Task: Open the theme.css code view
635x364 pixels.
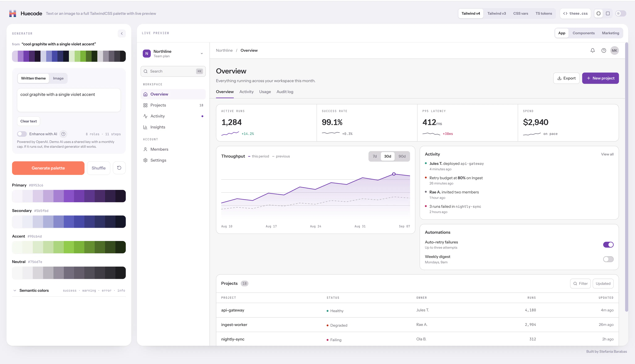Action: pos(575,13)
